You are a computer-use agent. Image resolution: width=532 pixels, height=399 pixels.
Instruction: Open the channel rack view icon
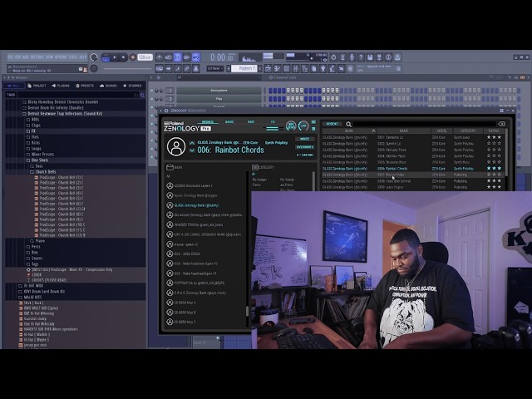pos(286,68)
